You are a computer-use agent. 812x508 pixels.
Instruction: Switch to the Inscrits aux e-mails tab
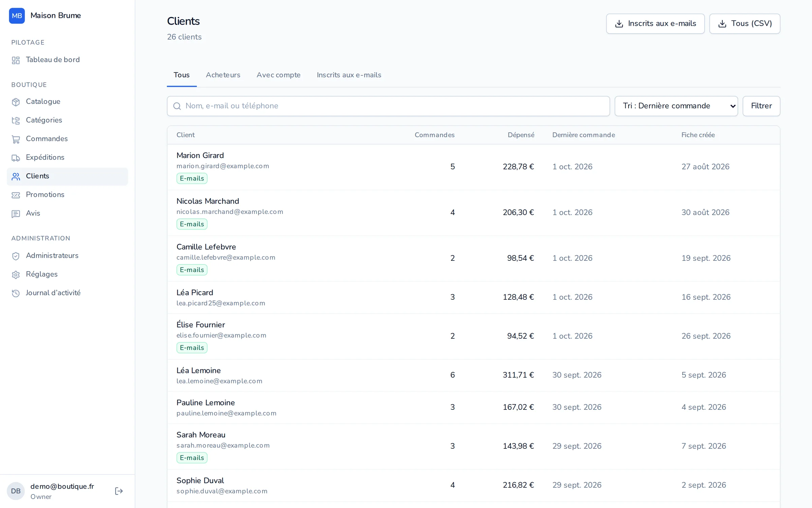click(x=349, y=75)
